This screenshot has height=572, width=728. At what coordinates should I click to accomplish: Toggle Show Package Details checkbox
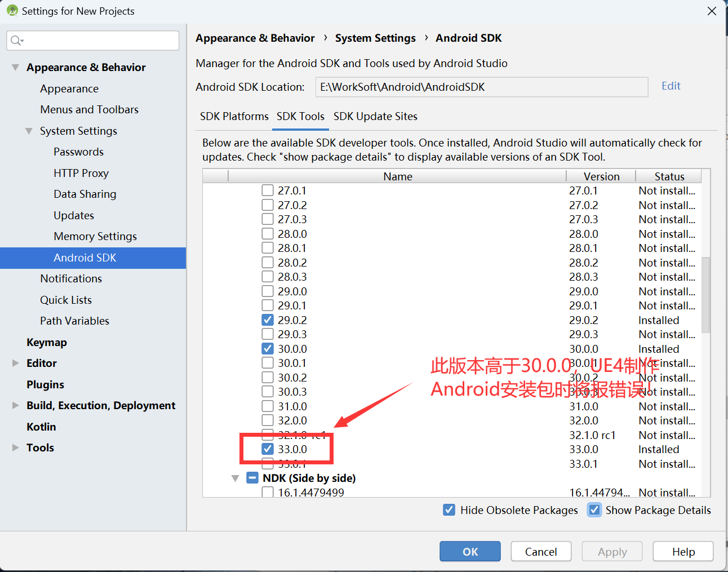tap(594, 510)
